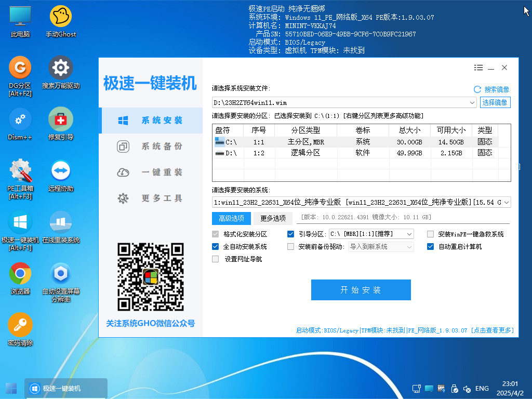This screenshot has width=532, height=399.
Task: Expand the system install file path dropdown
Action: [x=472, y=102]
